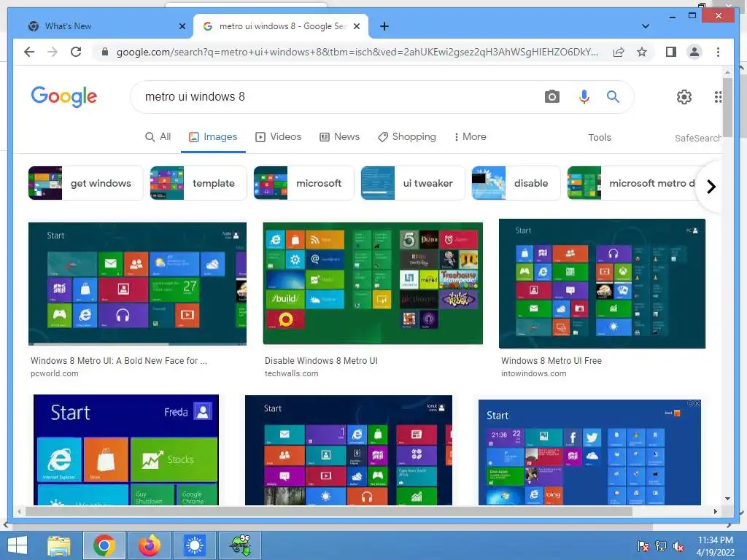Screen dimensions: 747x560
Task: Open the Start screen image with Freda
Action: (125, 449)
